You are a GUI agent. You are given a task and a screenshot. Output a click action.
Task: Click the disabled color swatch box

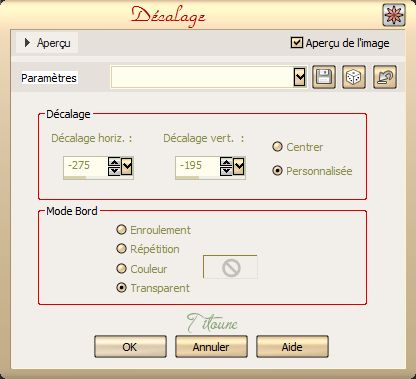[x=230, y=267]
